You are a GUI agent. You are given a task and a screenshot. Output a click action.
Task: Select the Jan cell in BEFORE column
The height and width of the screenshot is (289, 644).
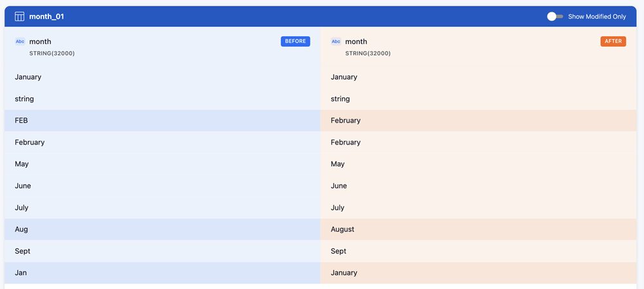[21, 273]
